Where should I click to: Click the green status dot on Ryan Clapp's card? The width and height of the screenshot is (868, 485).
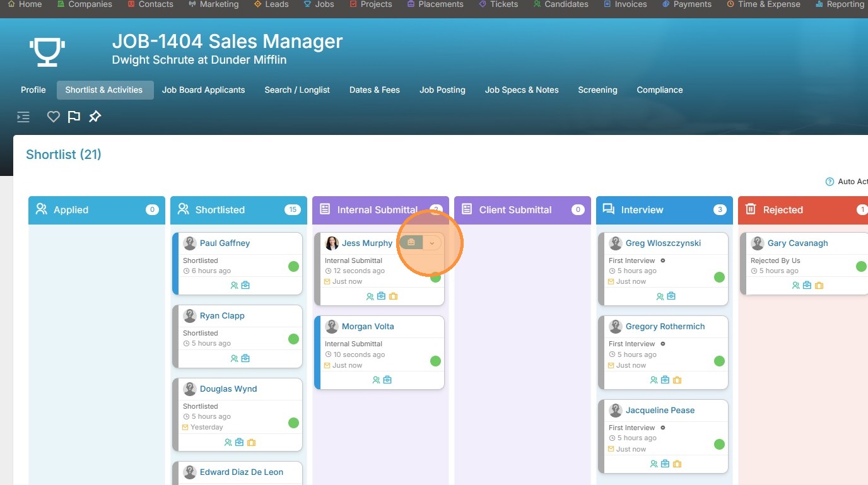tap(293, 339)
